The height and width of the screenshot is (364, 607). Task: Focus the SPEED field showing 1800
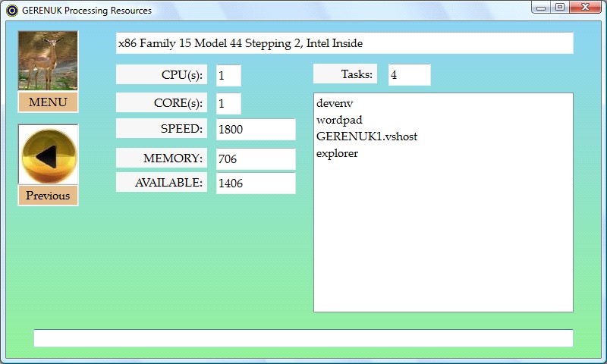[x=256, y=130]
